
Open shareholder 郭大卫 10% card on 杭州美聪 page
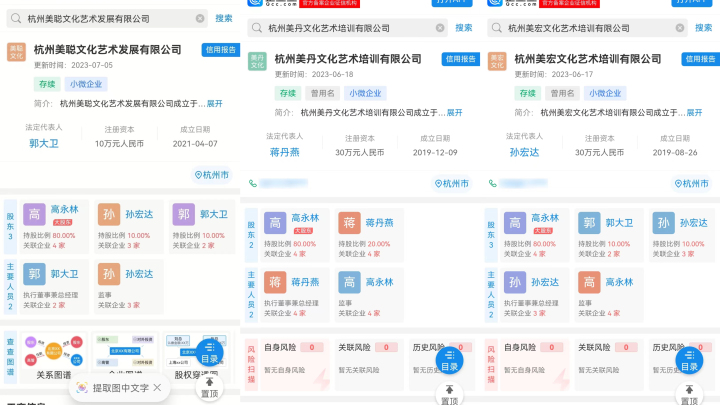(203, 227)
